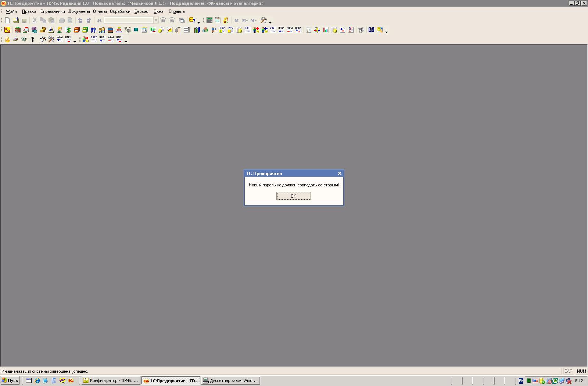Open the Окна menu
588x386 pixels.
[158, 11]
